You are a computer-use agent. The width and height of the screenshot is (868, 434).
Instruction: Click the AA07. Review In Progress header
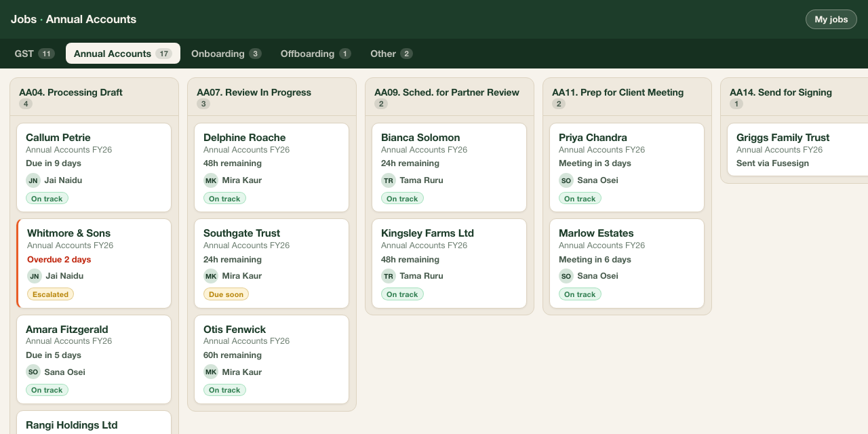click(x=272, y=97)
